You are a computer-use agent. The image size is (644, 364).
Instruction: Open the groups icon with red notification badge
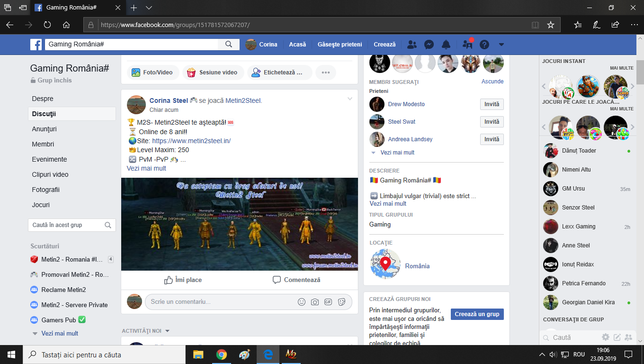click(x=468, y=45)
